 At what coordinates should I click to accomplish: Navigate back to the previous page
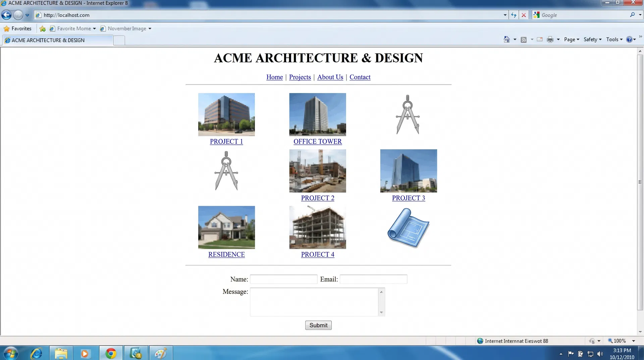coord(6,15)
